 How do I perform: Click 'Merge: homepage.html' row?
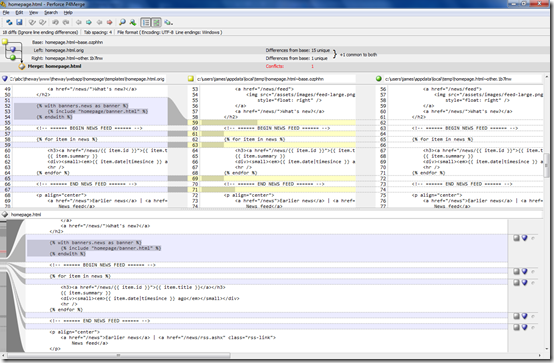point(54,66)
